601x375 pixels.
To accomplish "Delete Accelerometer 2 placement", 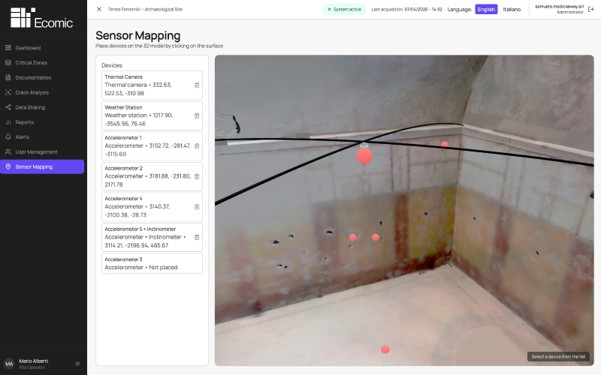I will coord(197,176).
